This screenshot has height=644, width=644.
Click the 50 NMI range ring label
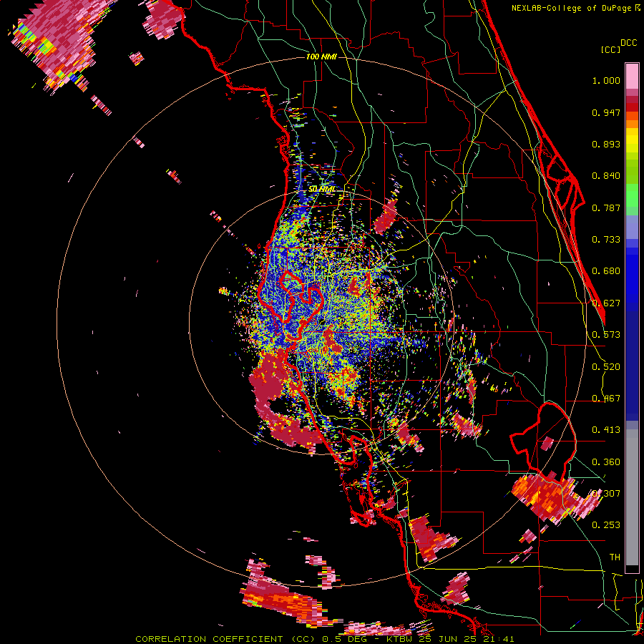322,190
